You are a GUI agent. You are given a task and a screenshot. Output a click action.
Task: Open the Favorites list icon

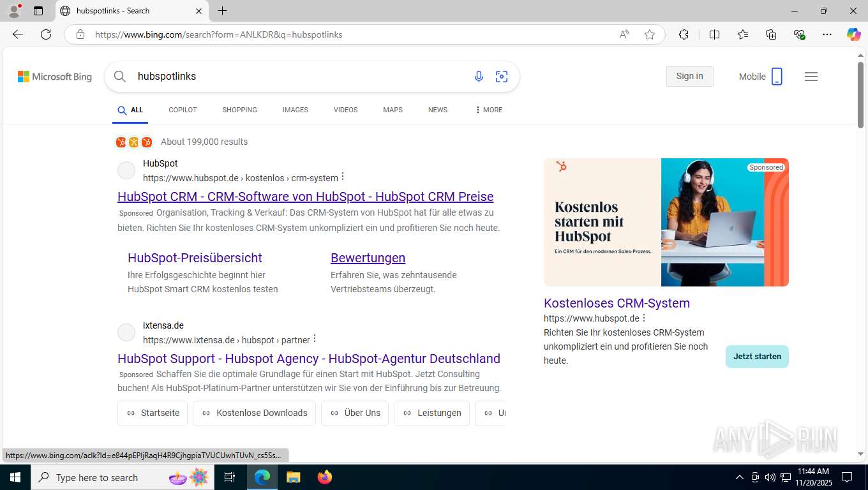[743, 34]
